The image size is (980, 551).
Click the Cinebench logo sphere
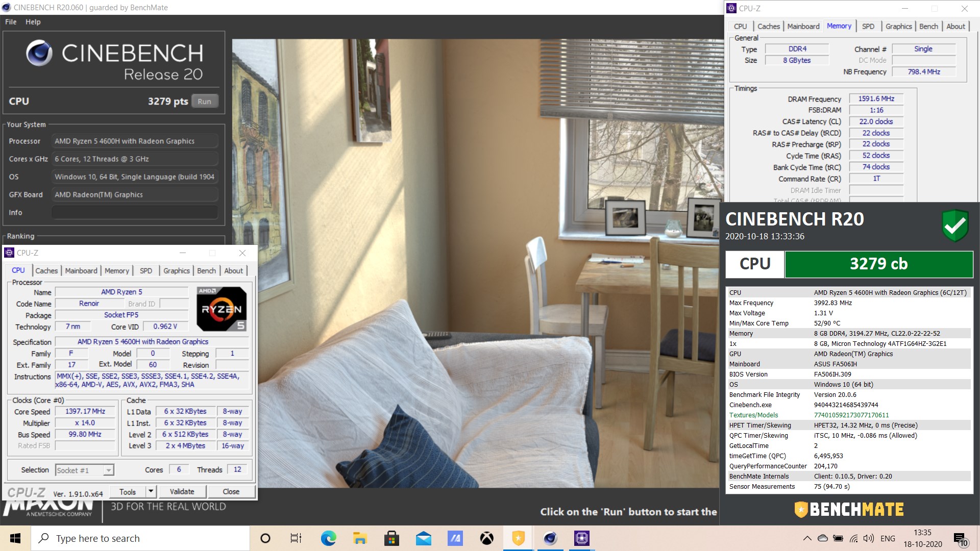click(39, 53)
